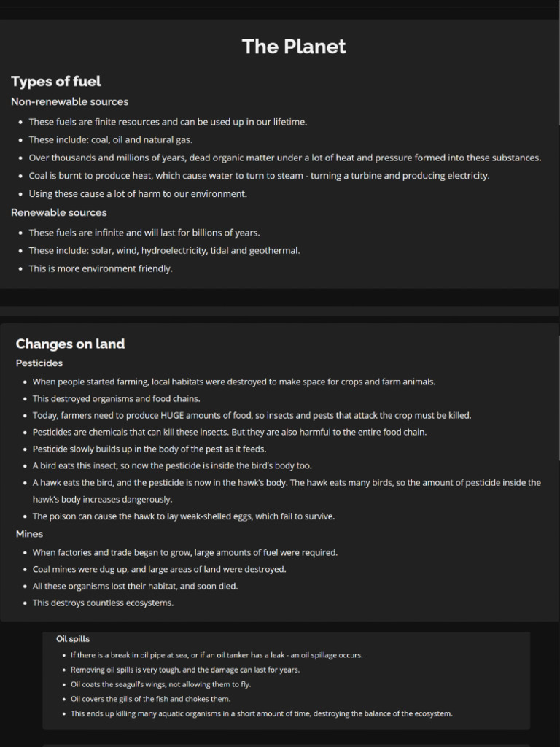Click the "Mines" subheading
This screenshot has height=747, width=560.
click(29, 534)
